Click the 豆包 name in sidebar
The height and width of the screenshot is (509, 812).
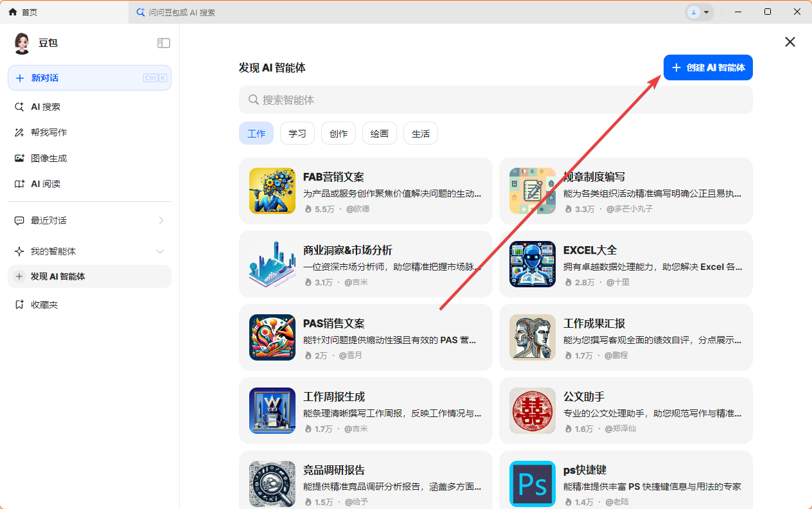(48, 43)
